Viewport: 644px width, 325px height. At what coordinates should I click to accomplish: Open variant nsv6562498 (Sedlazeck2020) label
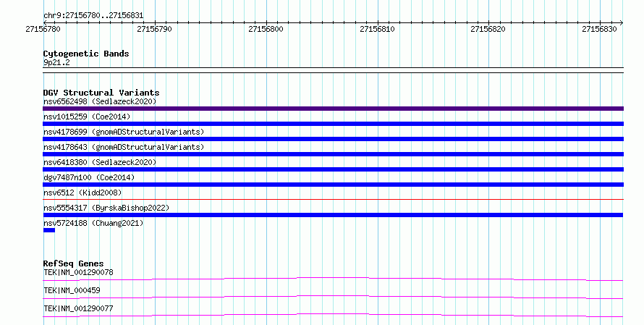tap(100, 101)
